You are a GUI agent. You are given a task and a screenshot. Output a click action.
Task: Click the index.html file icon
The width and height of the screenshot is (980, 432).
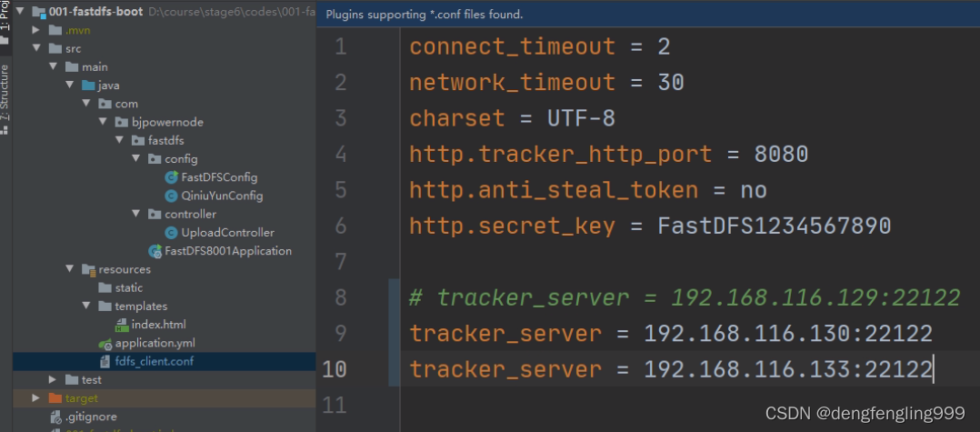(122, 325)
